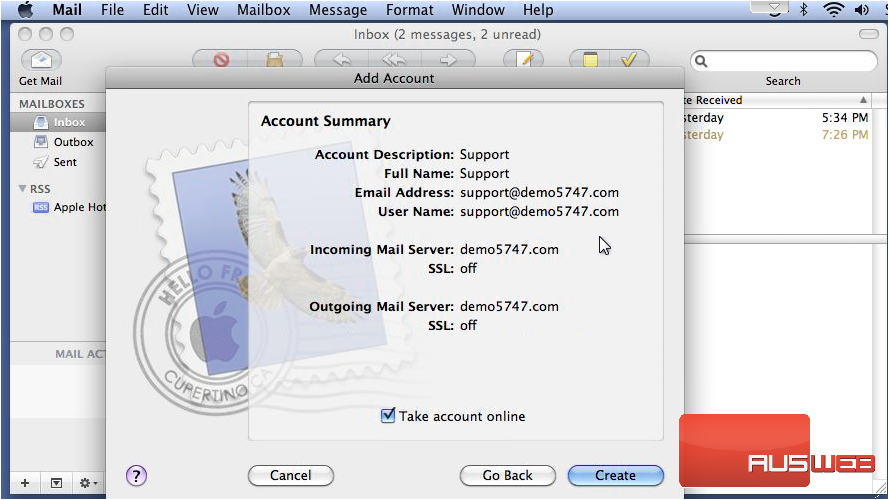Select the Outbox mailbox
889x500 pixels.
pos(73,142)
